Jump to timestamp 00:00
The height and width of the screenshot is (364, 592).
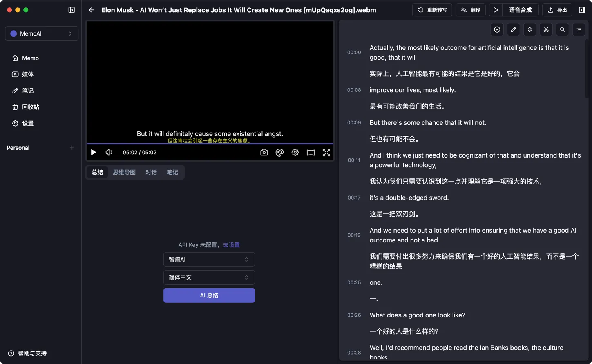[354, 53]
